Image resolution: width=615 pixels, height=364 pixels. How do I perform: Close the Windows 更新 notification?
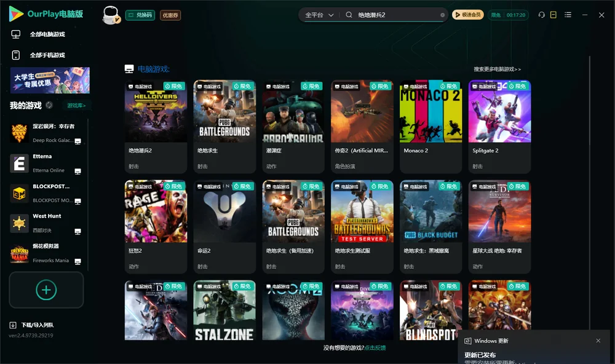598,341
